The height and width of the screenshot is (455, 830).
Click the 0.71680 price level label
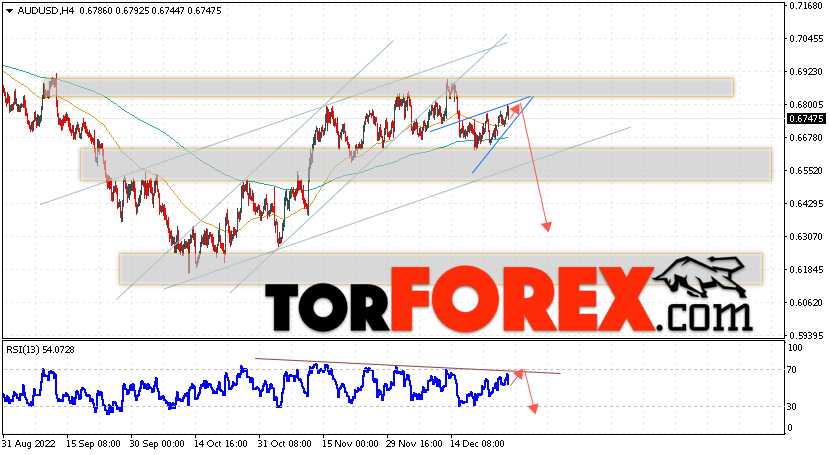pyautogui.click(x=806, y=6)
